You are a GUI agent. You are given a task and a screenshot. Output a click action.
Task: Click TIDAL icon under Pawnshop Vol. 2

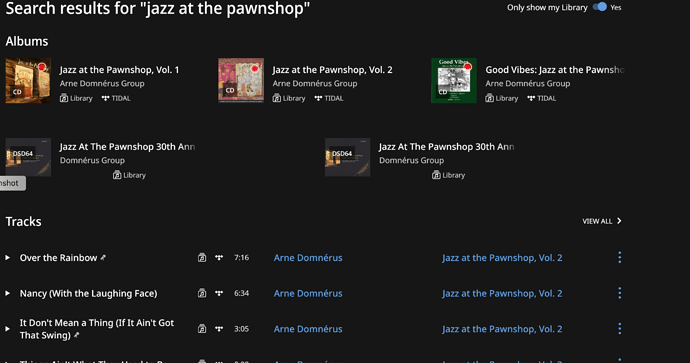click(318, 99)
